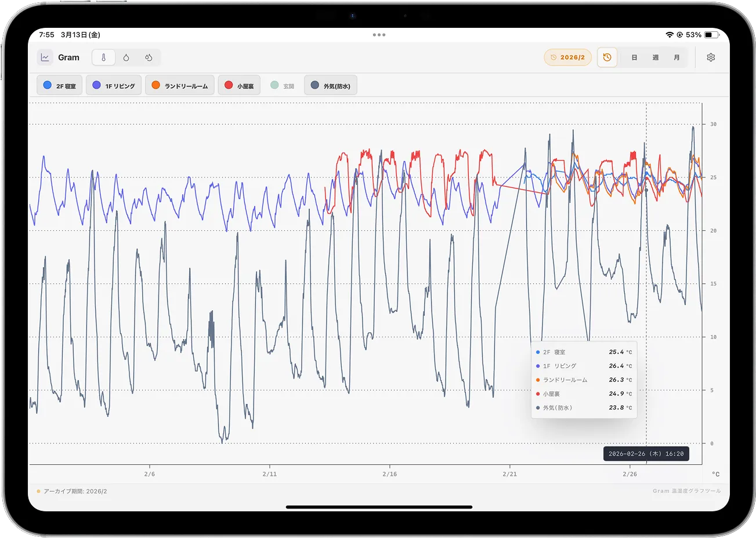Viewport: 756px width, 538px height.
Task: Hide the 外気(防水) outdoor series
Action: [x=331, y=86]
